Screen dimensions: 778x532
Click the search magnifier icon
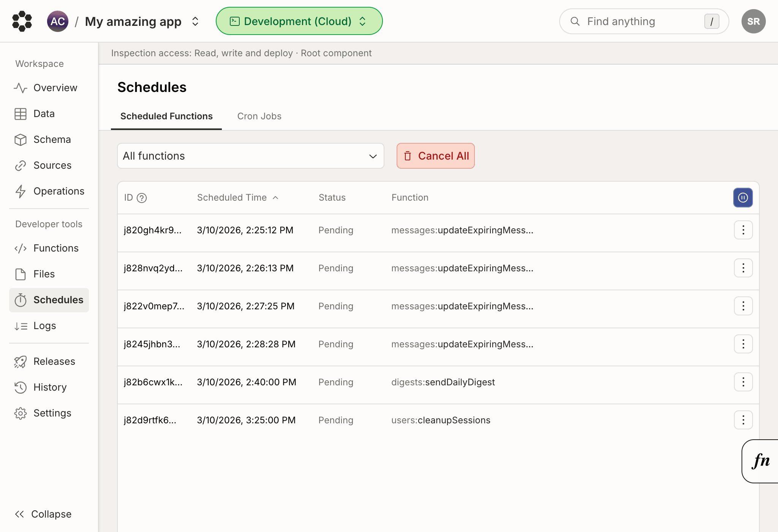pyautogui.click(x=575, y=21)
